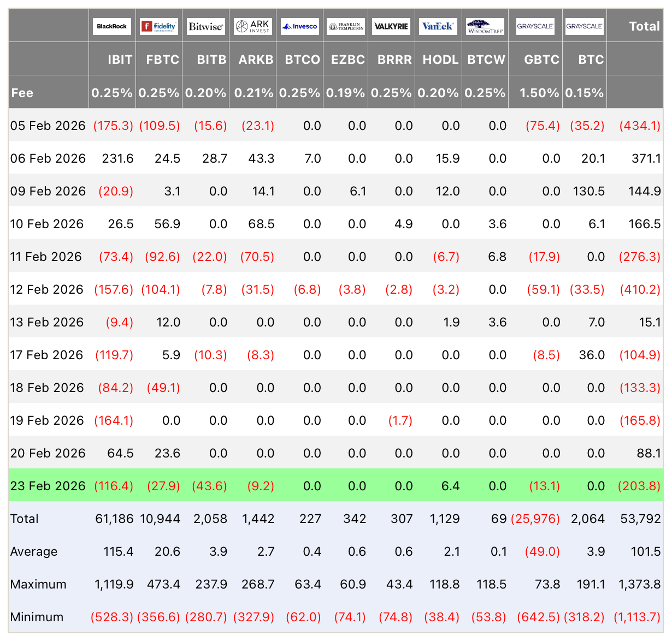Click the Average row label
The image size is (672, 642).
34,551
